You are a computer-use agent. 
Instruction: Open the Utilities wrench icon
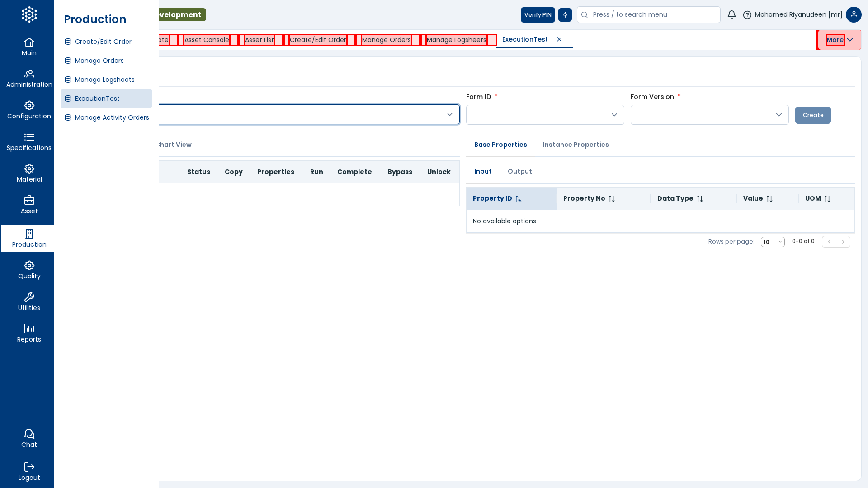pos(29,297)
